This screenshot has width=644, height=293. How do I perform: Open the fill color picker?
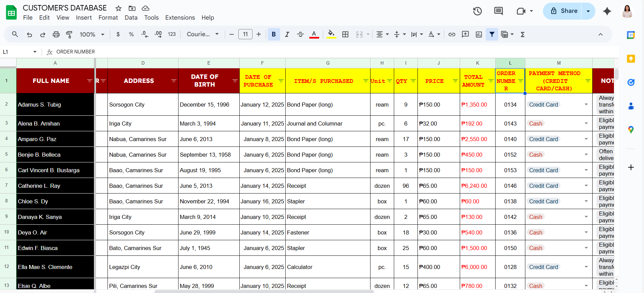coord(331,34)
